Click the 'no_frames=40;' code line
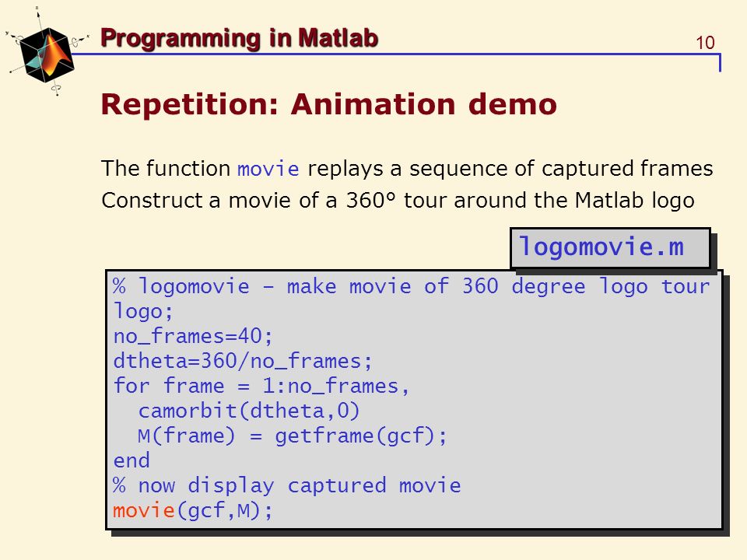Screen dimensions: 747x560 (x=193, y=336)
